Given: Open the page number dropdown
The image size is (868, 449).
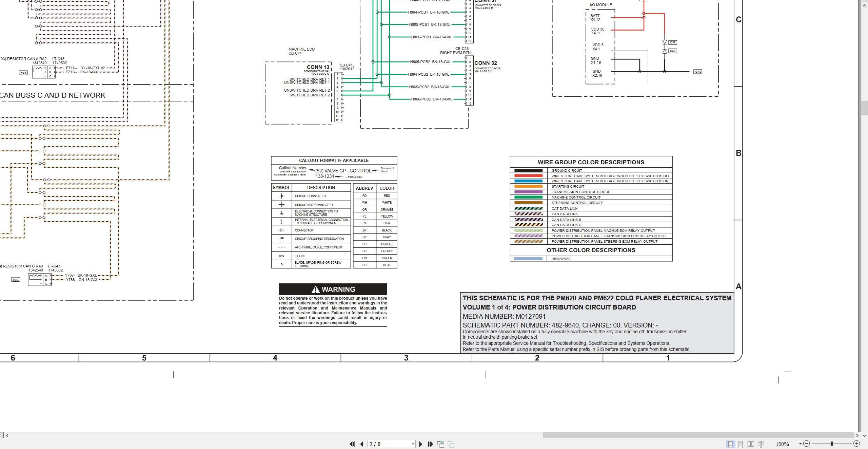Looking at the screenshot, I should tap(413, 444).
